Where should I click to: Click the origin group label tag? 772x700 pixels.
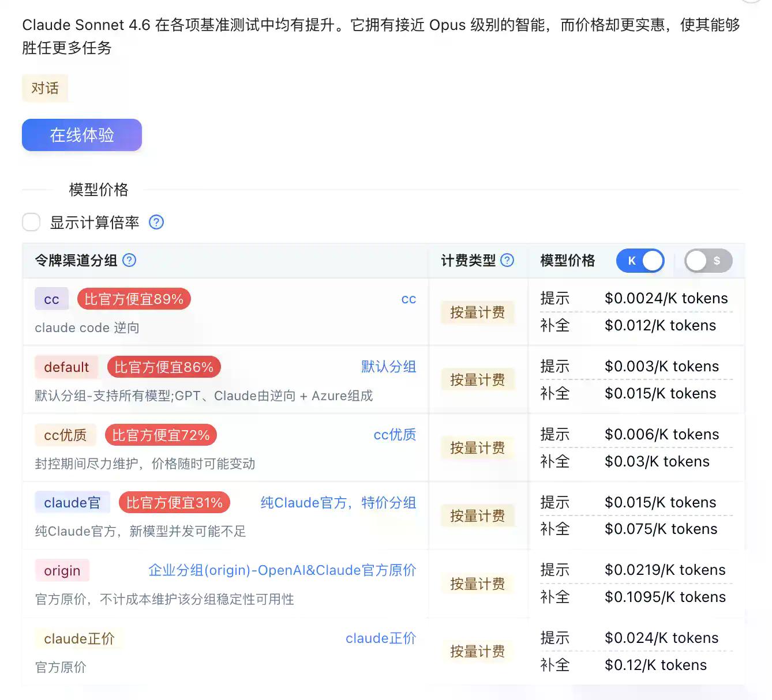click(62, 570)
